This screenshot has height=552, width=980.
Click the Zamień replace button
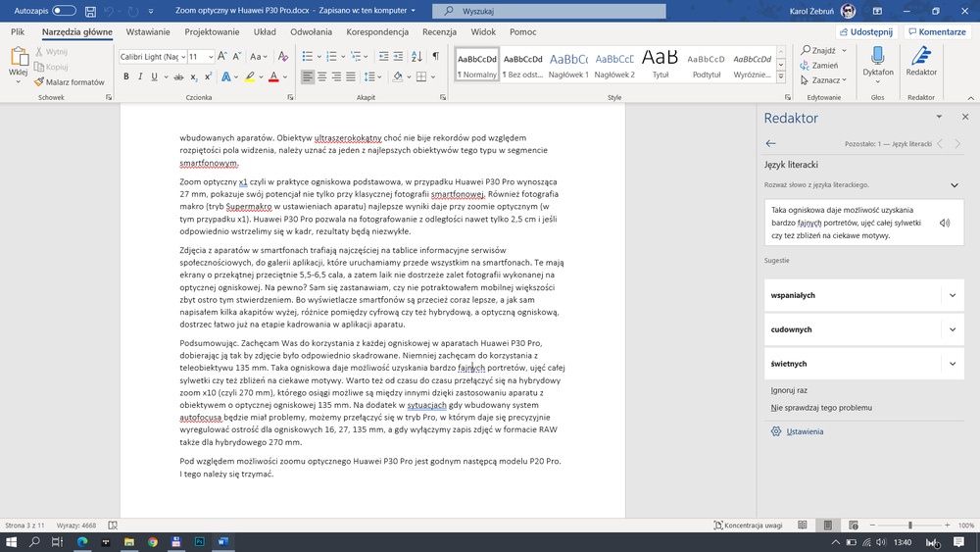pos(818,65)
